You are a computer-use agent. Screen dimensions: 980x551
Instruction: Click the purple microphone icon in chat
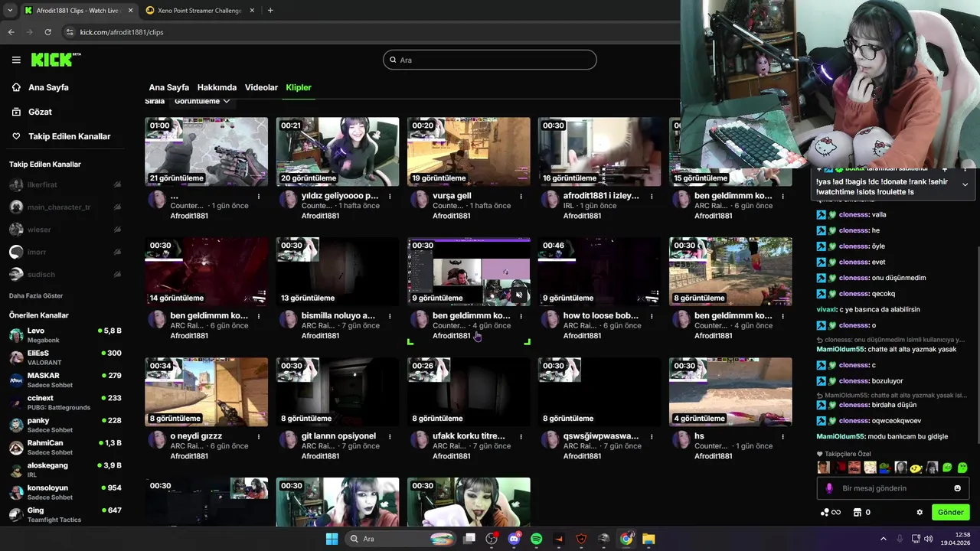tap(829, 488)
